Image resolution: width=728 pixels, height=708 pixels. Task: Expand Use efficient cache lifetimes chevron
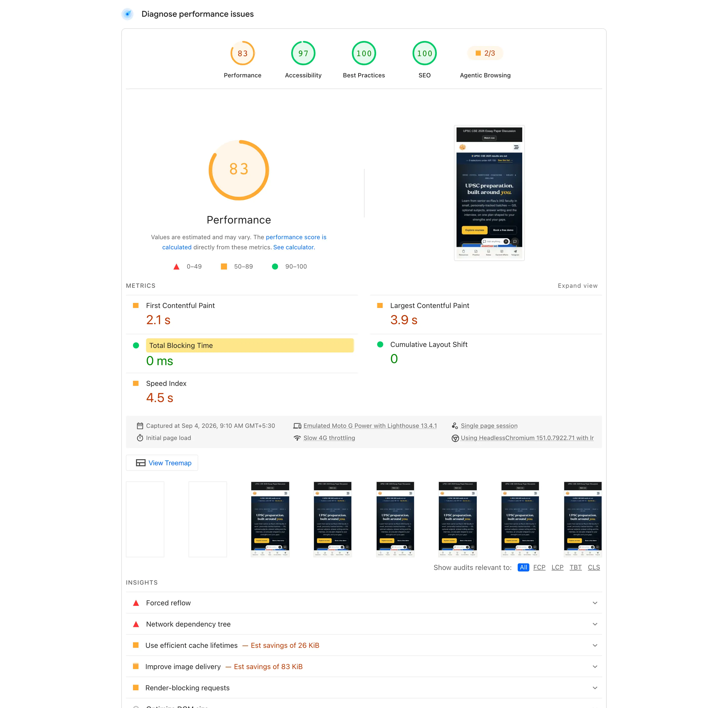tap(595, 646)
